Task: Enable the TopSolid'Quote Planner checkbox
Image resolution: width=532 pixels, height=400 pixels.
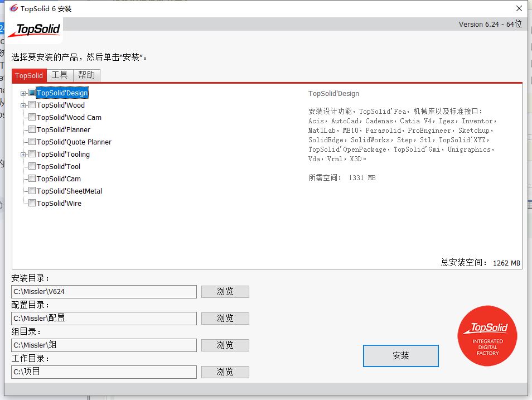Action: [x=32, y=141]
